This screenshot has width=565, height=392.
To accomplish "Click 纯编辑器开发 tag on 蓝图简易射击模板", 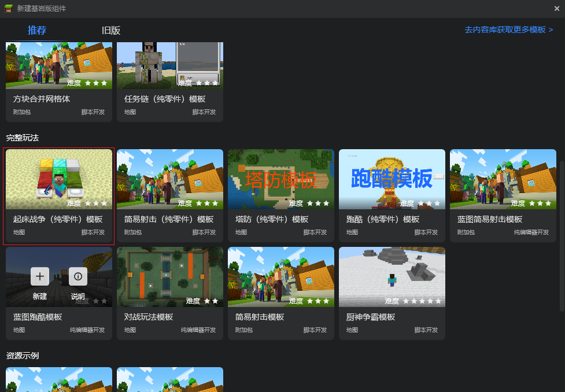I will [531, 232].
